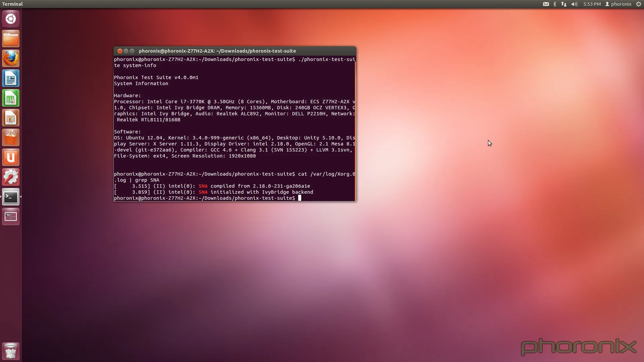Click 'Phoronix Test Suite v4.0.0m1' text
Image resolution: width=644 pixels, height=362 pixels.
tap(156, 77)
